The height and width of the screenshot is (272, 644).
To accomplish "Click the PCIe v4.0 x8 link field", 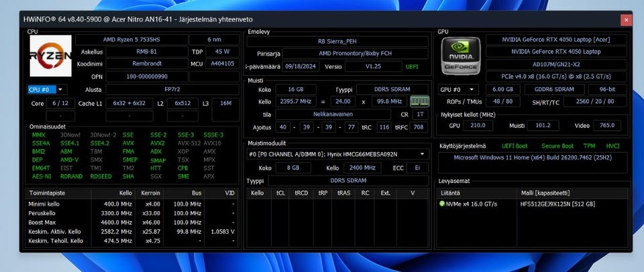I will click(x=556, y=77).
